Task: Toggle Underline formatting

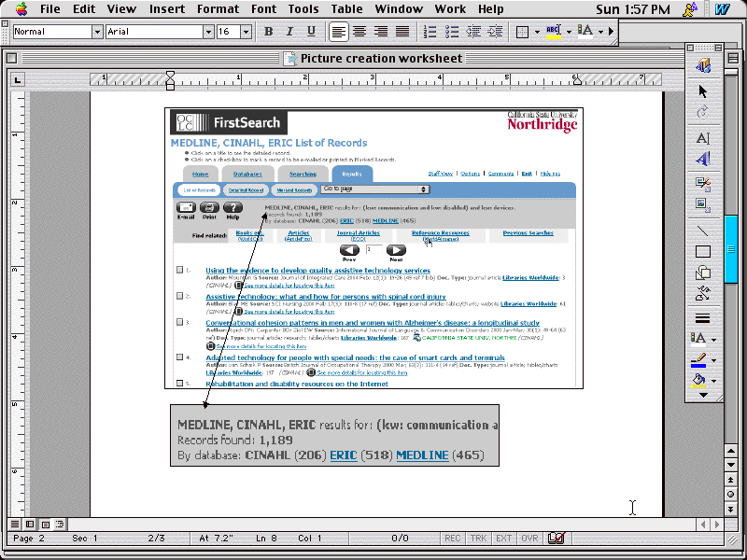Action: 311,32
